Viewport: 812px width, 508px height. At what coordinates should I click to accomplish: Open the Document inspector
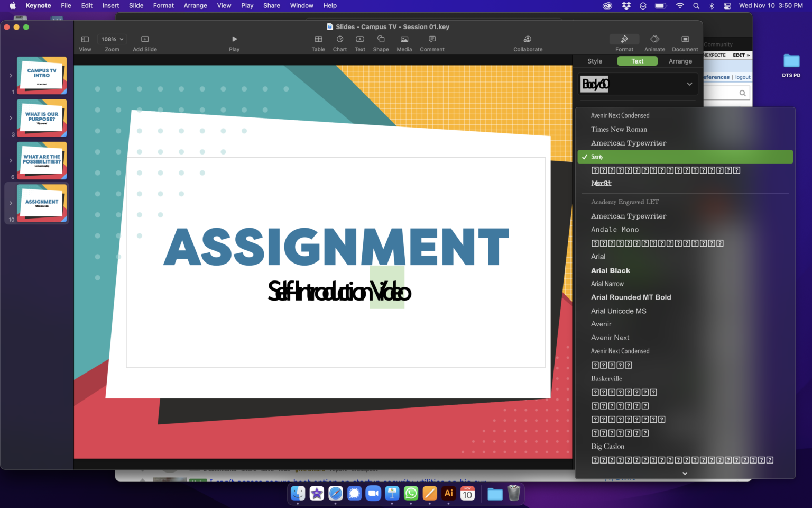pyautogui.click(x=685, y=39)
